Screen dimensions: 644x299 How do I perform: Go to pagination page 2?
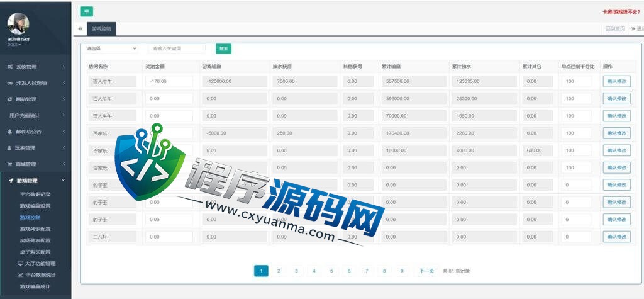pos(279,271)
